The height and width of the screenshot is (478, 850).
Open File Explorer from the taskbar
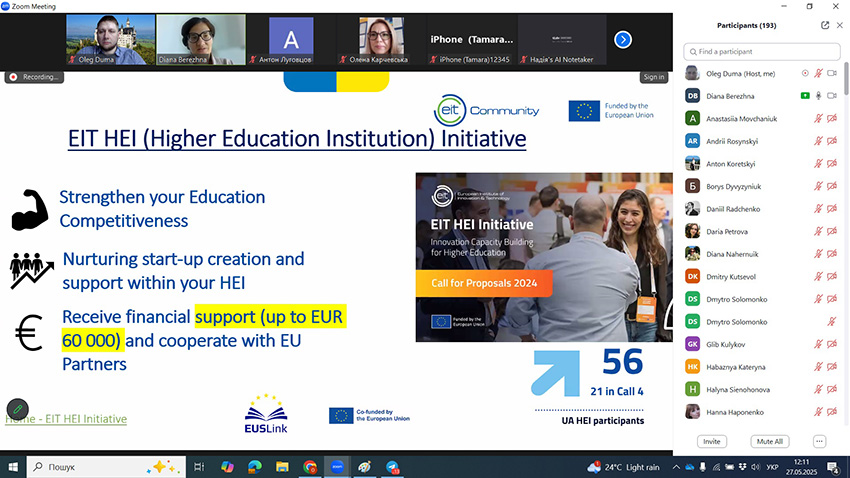pyautogui.click(x=282, y=466)
